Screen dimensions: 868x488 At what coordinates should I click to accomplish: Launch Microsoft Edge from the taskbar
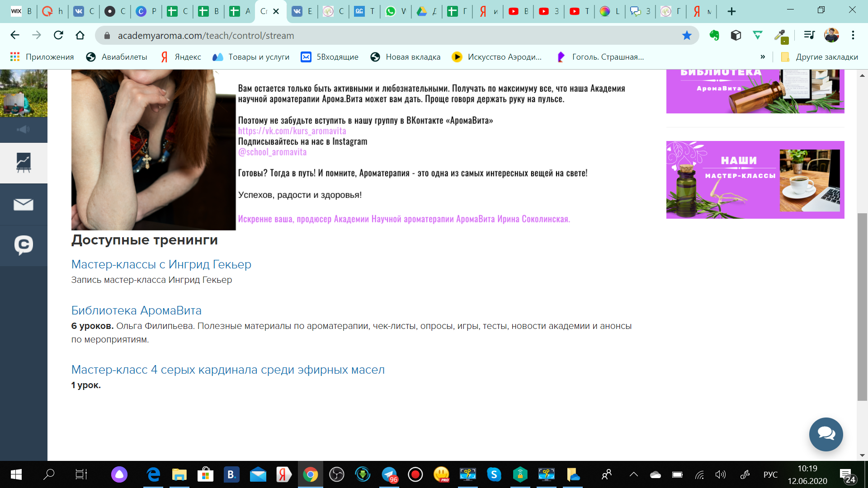[x=153, y=474]
